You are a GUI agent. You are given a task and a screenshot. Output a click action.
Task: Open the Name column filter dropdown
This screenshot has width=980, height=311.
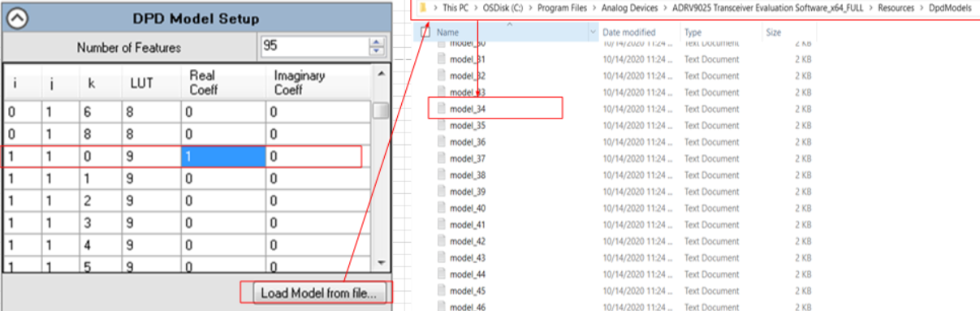[x=592, y=32]
